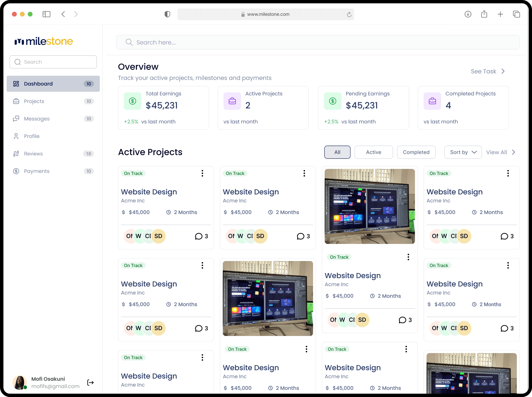
Task: Open Projects in the sidebar
Action: pos(34,101)
